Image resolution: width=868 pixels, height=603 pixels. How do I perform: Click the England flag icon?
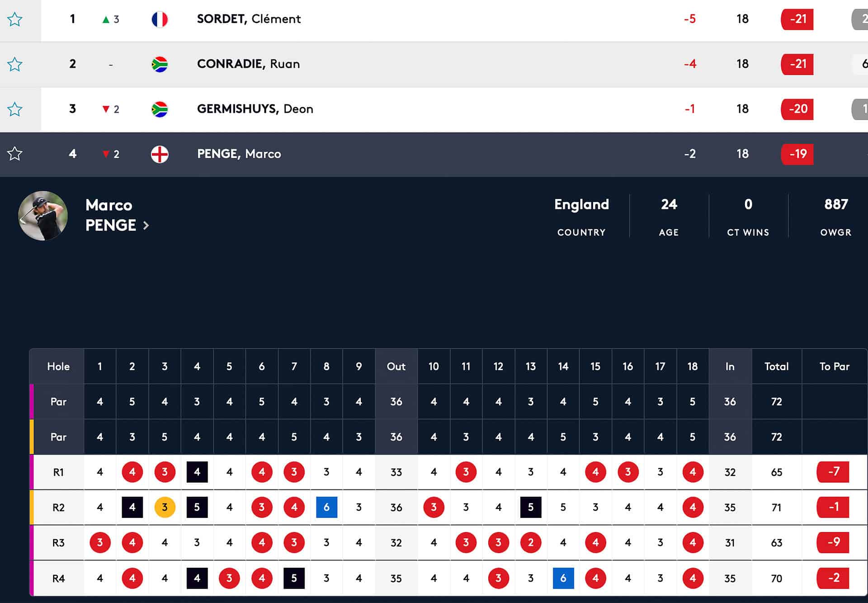pos(160,154)
